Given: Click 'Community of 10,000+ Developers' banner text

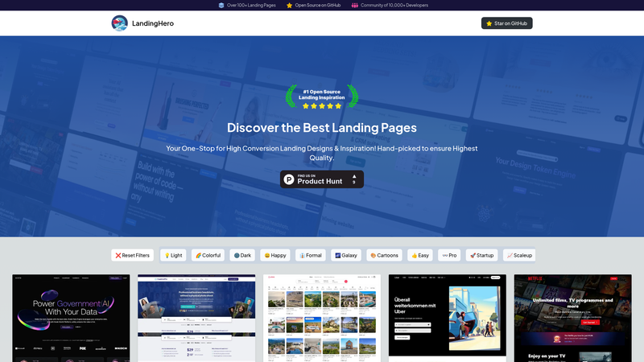Looking at the screenshot, I should pos(394,6).
